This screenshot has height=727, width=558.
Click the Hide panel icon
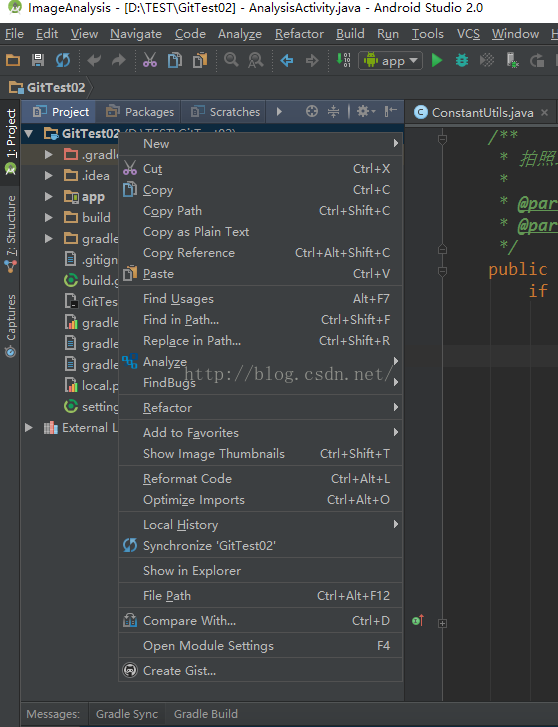tap(391, 111)
